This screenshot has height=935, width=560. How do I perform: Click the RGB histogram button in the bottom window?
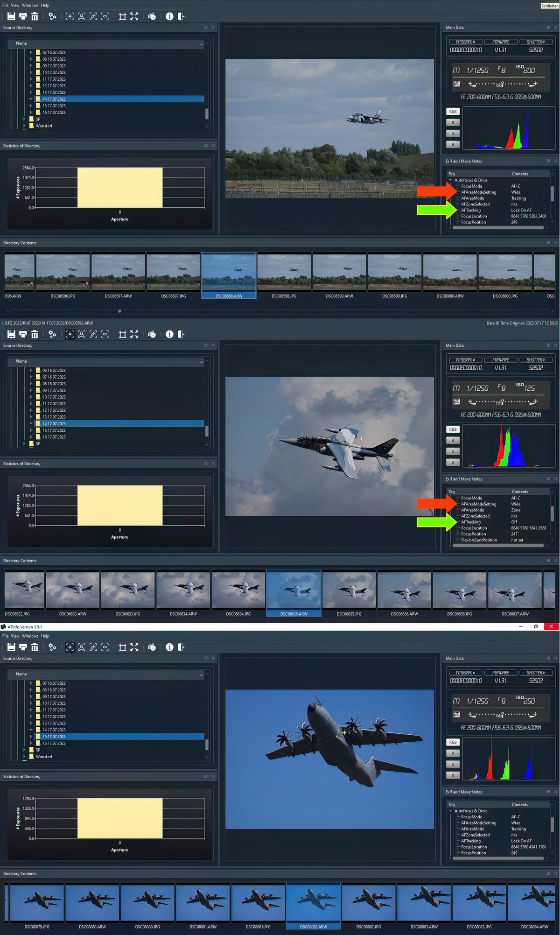pyautogui.click(x=453, y=742)
